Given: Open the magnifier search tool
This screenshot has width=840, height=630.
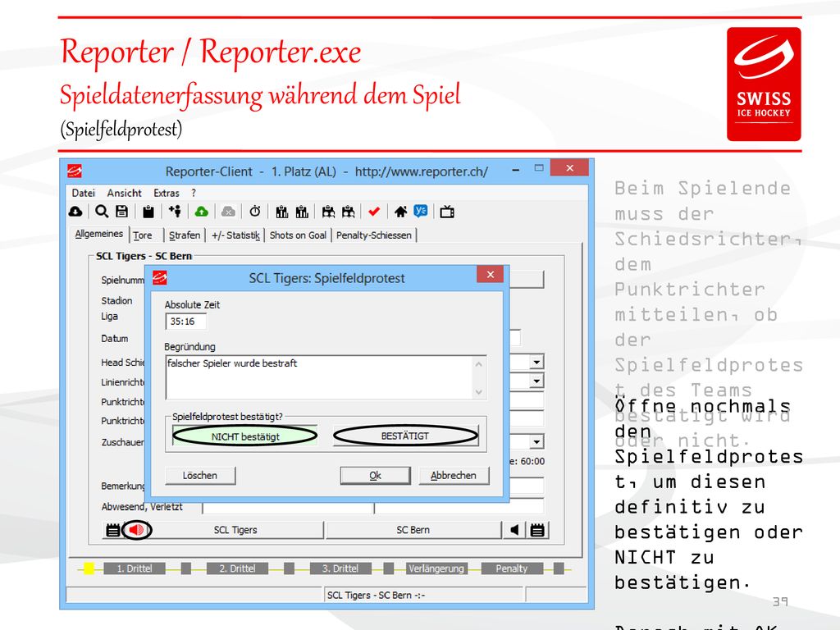Looking at the screenshot, I should click(101, 212).
